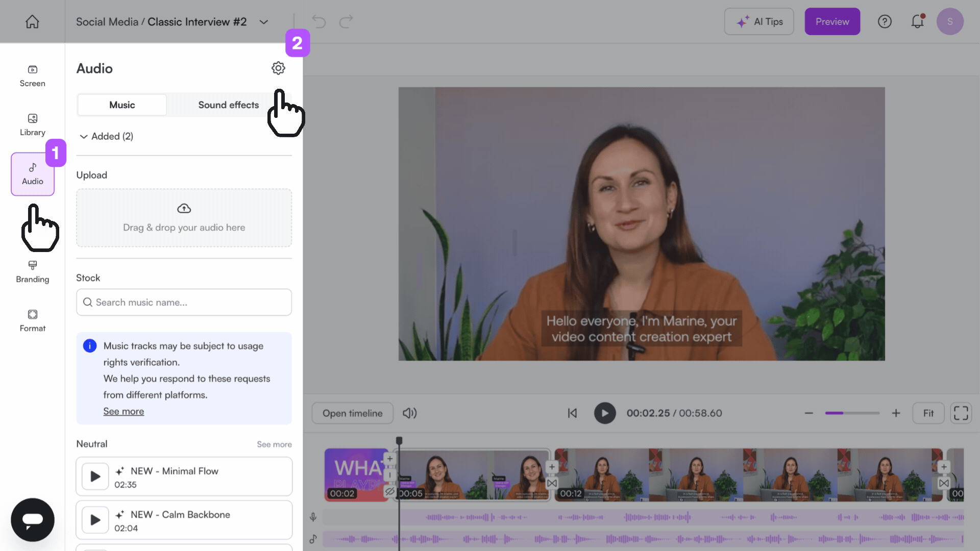
Task: Open the notifications bell
Action: click(x=918, y=21)
